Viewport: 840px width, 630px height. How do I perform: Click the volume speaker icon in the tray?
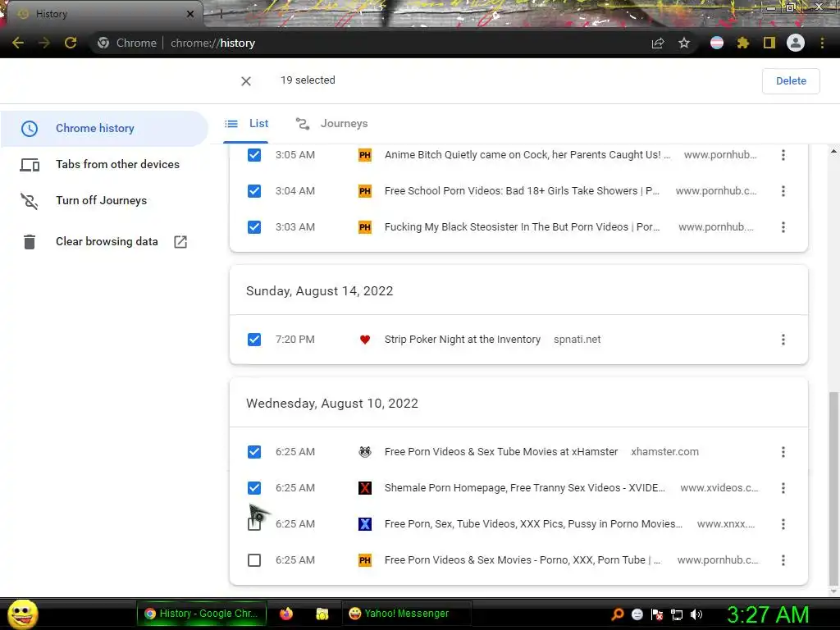(696, 614)
